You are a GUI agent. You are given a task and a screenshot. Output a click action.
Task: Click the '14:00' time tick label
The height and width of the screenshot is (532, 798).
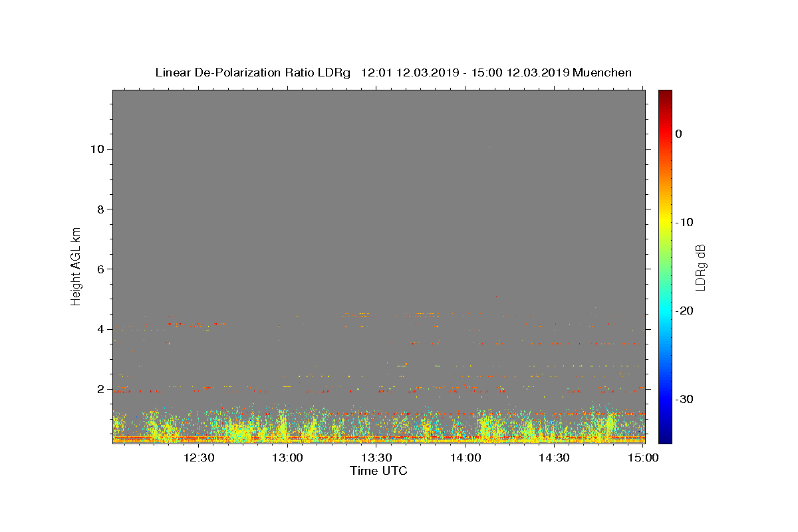tap(465, 458)
